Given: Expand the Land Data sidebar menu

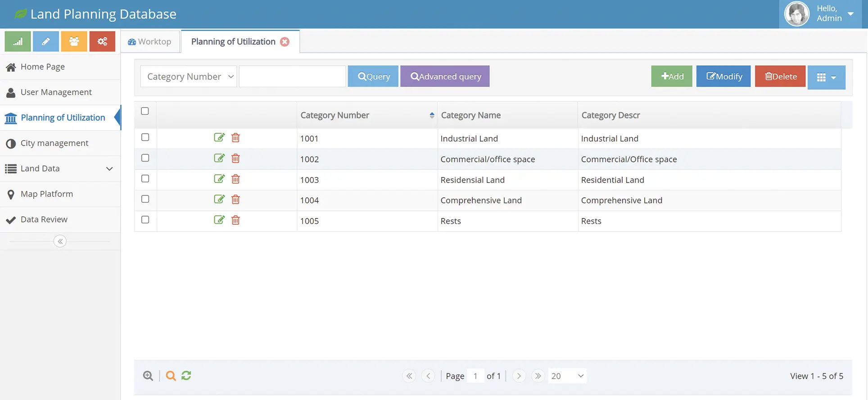Looking at the screenshot, I should click(60, 168).
